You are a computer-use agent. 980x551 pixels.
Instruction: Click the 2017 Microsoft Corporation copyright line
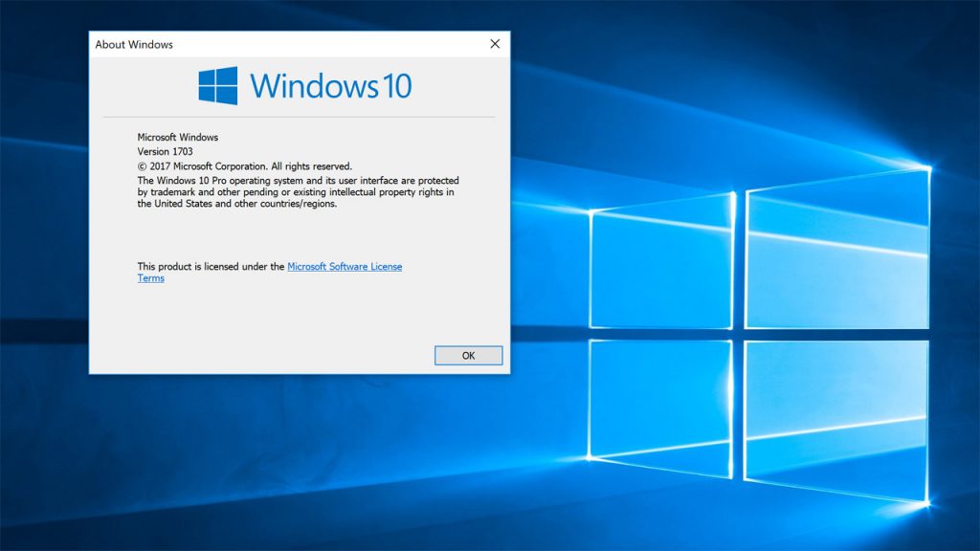point(244,166)
